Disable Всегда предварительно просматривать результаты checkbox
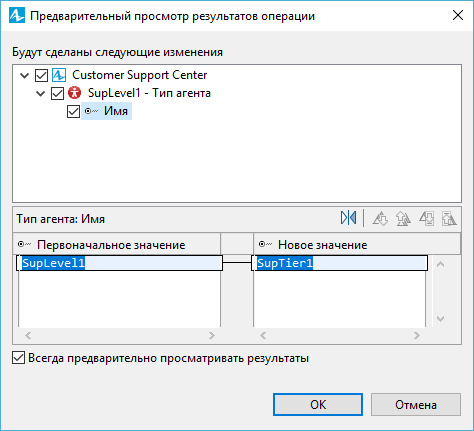This screenshot has width=474, height=431. tap(18, 358)
